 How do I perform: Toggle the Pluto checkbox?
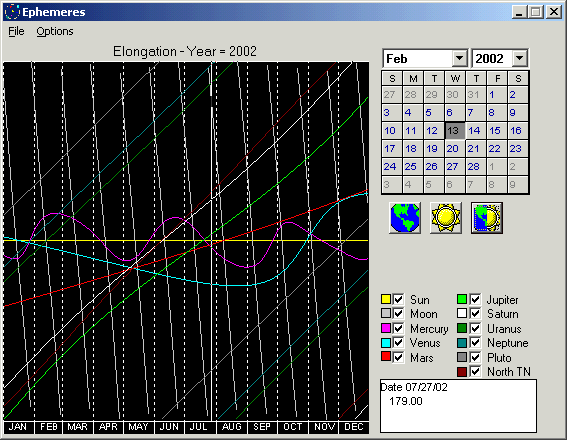click(x=475, y=358)
